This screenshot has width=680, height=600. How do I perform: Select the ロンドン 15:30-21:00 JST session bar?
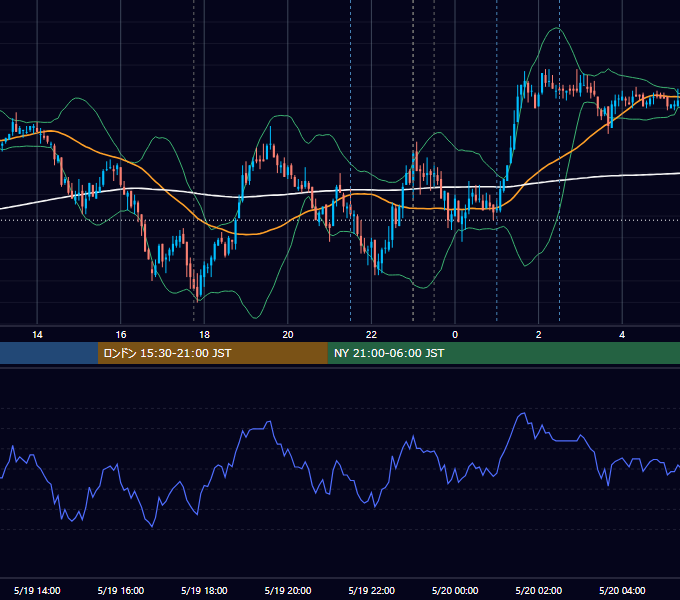pos(212,353)
